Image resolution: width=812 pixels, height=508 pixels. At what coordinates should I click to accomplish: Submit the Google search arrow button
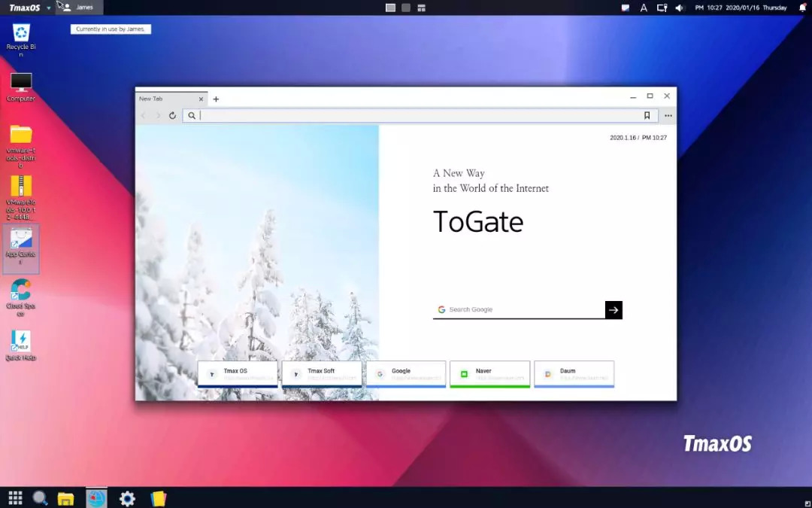click(614, 309)
